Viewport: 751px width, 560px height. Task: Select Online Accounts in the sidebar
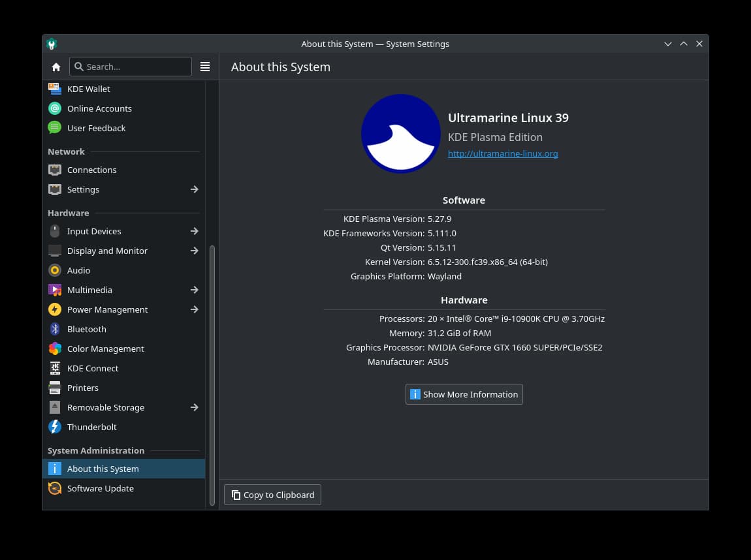pos(123,108)
